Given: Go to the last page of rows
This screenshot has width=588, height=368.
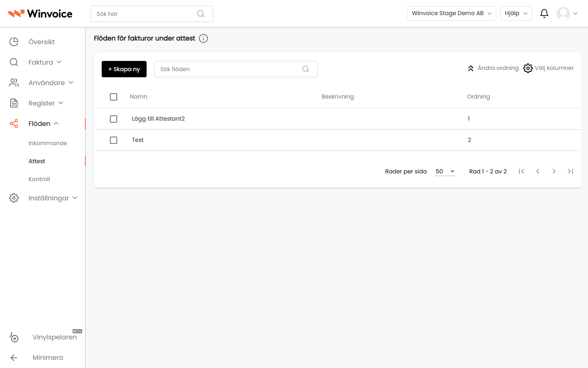Looking at the screenshot, I should point(570,171).
